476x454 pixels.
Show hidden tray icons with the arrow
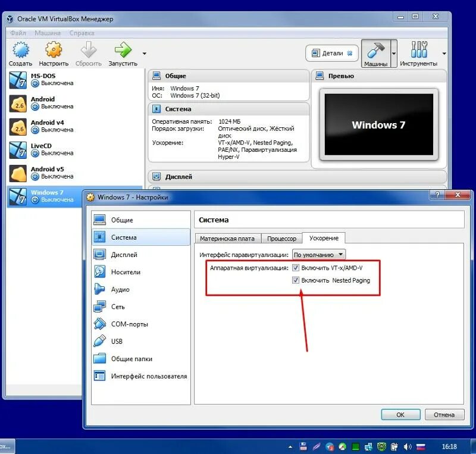(290, 447)
